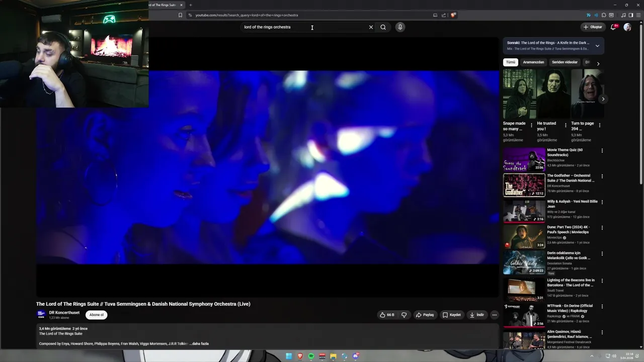Click the İndir download button
Image resolution: width=644 pixels, height=362 pixels.
pyautogui.click(x=476, y=315)
